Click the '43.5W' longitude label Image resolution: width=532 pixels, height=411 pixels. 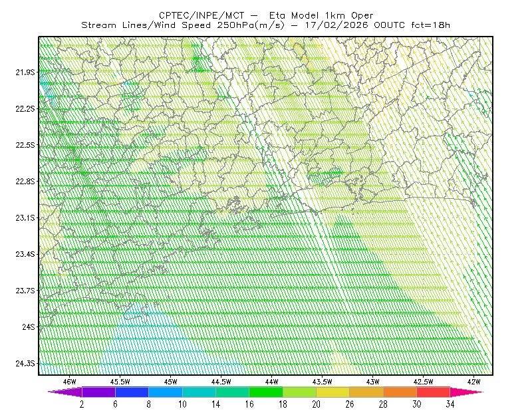(x=323, y=382)
